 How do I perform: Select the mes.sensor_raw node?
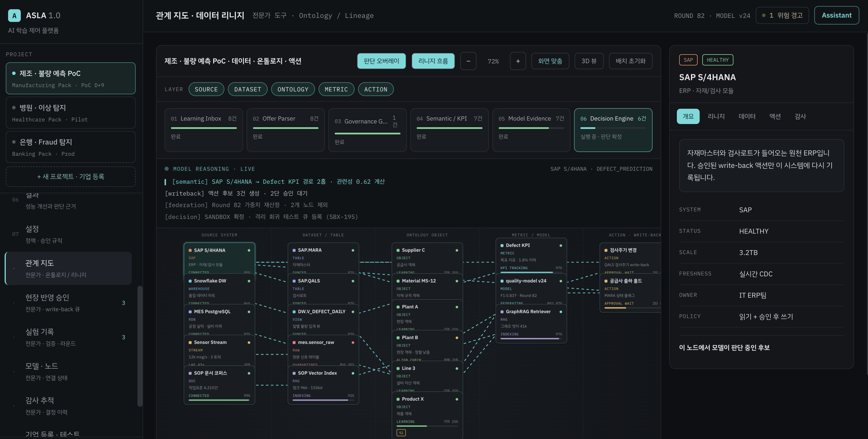pyautogui.click(x=323, y=350)
